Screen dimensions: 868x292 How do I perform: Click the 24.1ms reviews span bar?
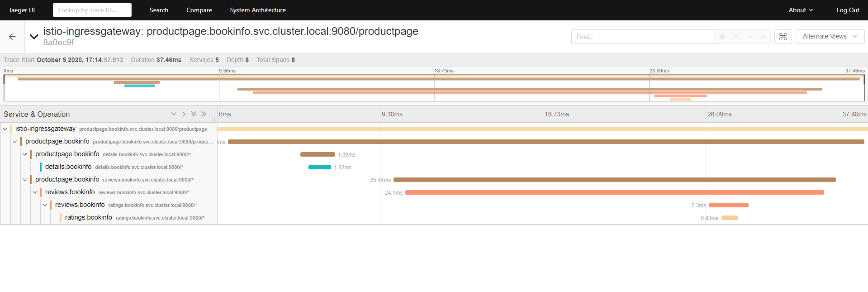coord(615,192)
